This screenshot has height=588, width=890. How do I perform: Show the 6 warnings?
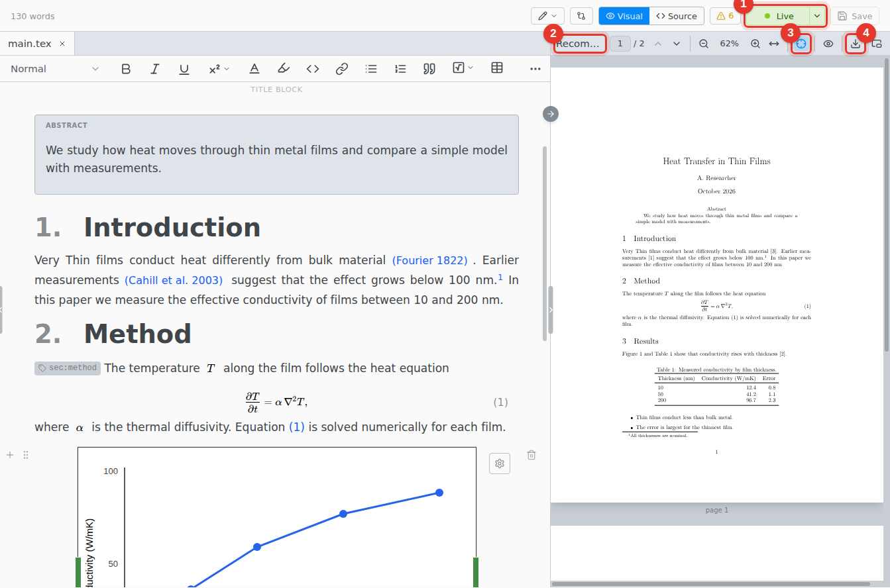pos(725,16)
